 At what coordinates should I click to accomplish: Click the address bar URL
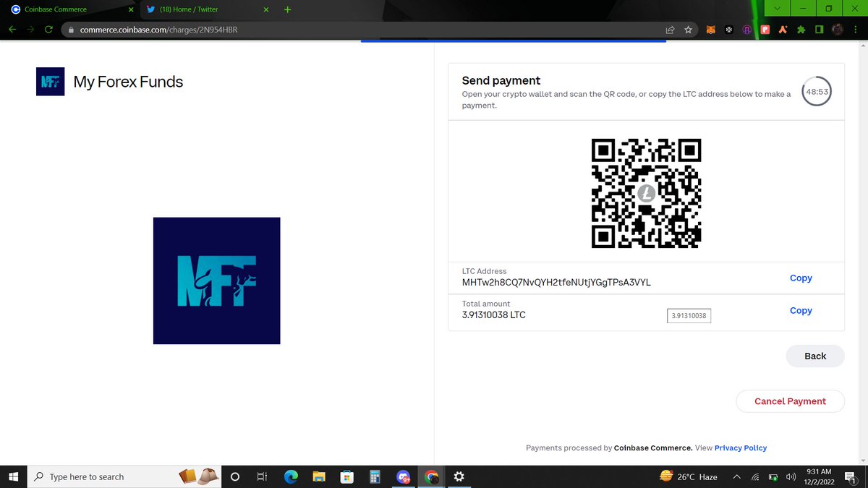(x=158, y=30)
